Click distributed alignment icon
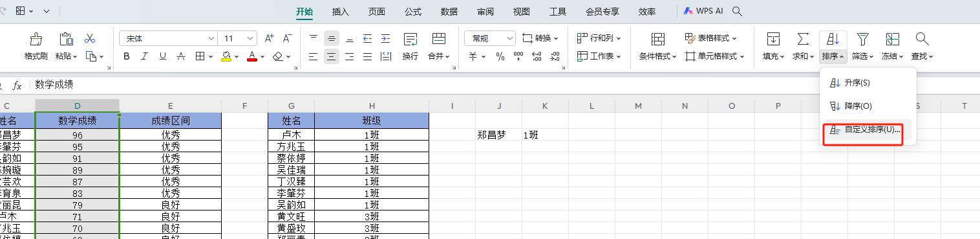 coord(386,56)
